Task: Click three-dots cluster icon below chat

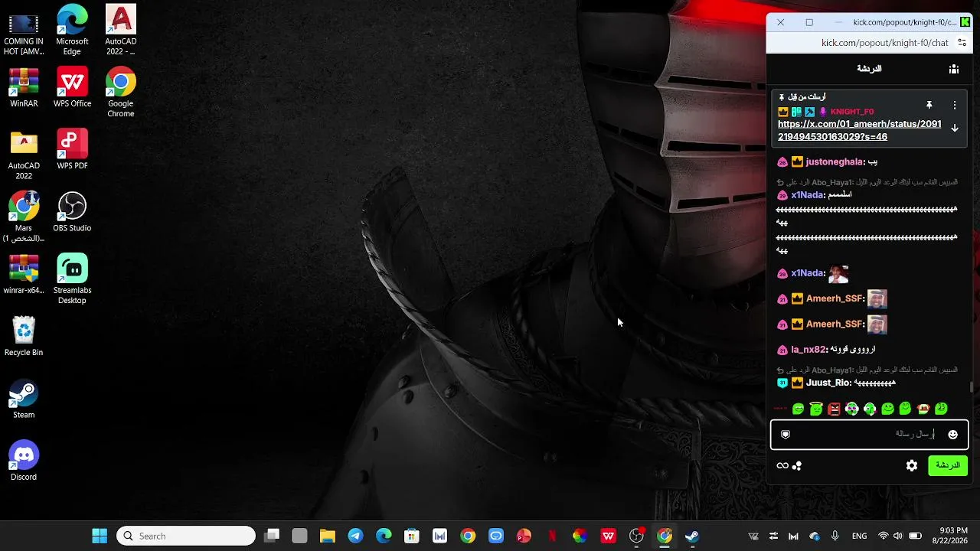Action: tap(797, 465)
